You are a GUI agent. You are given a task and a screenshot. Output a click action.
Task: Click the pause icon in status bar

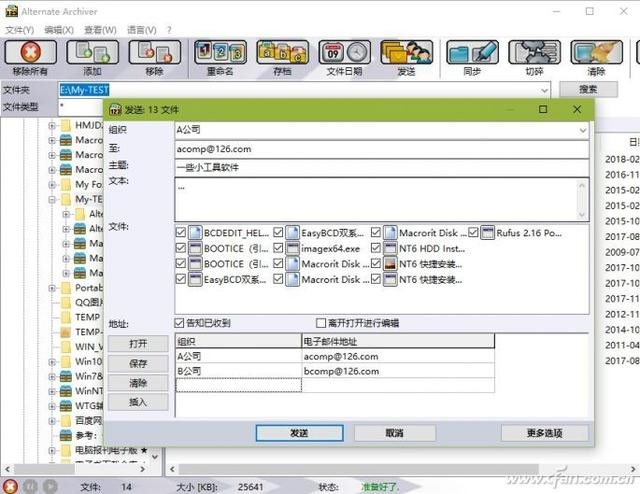[x=30, y=486]
